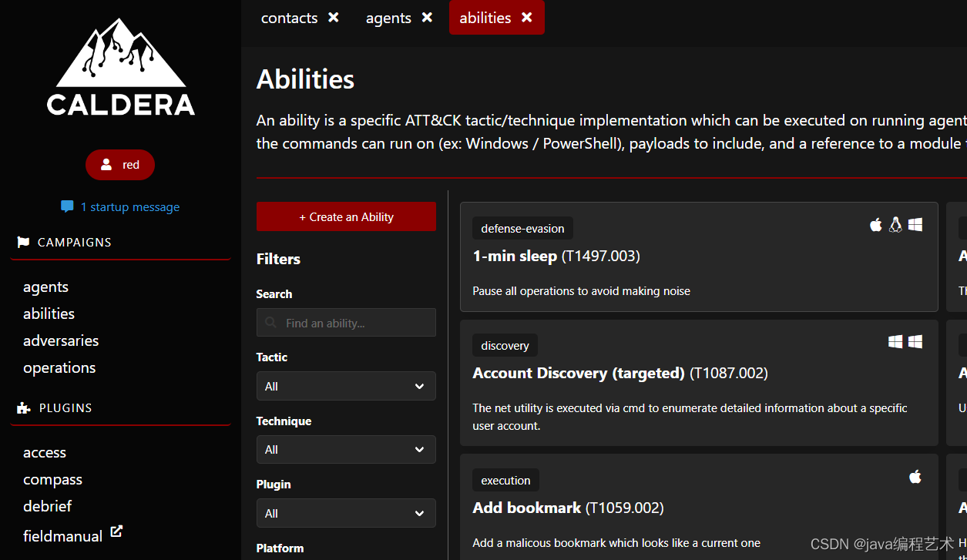Open the fieldmanual link
The image size is (967, 560).
click(x=62, y=536)
